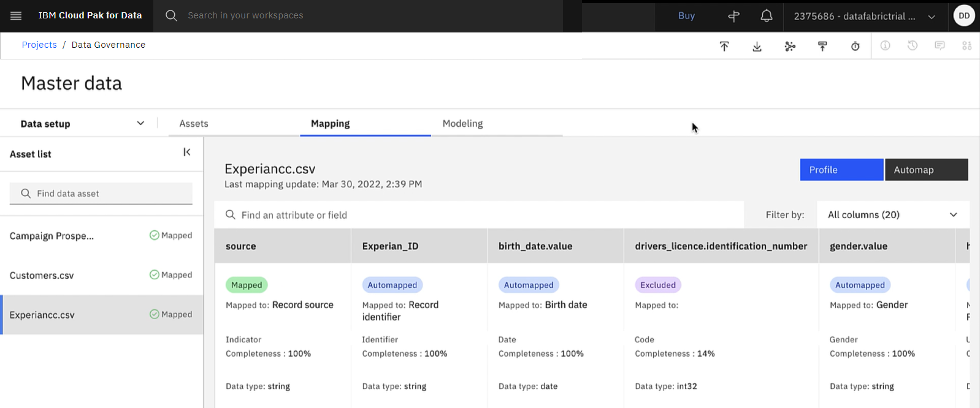This screenshot has height=408, width=980.
Task: Open the DD user avatar menu
Action: [964, 16]
